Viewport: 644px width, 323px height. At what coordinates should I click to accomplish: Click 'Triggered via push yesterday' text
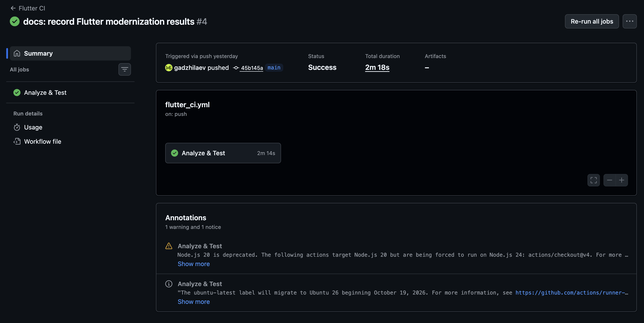[x=202, y=56]
